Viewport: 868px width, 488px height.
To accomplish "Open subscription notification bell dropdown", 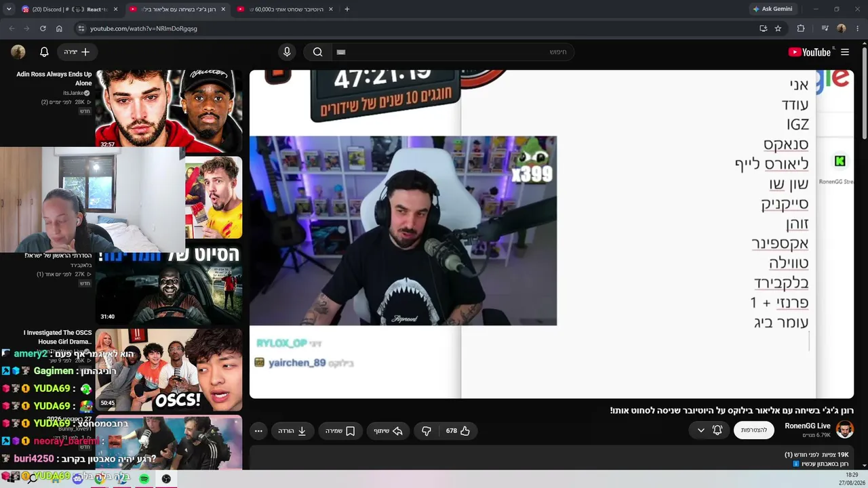I will point(709,430).
